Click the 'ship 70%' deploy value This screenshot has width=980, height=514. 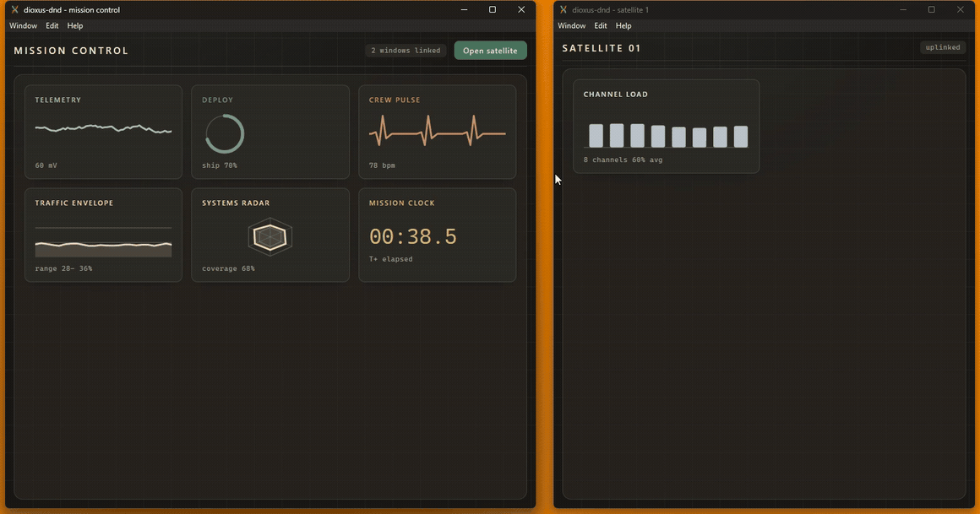220,165
